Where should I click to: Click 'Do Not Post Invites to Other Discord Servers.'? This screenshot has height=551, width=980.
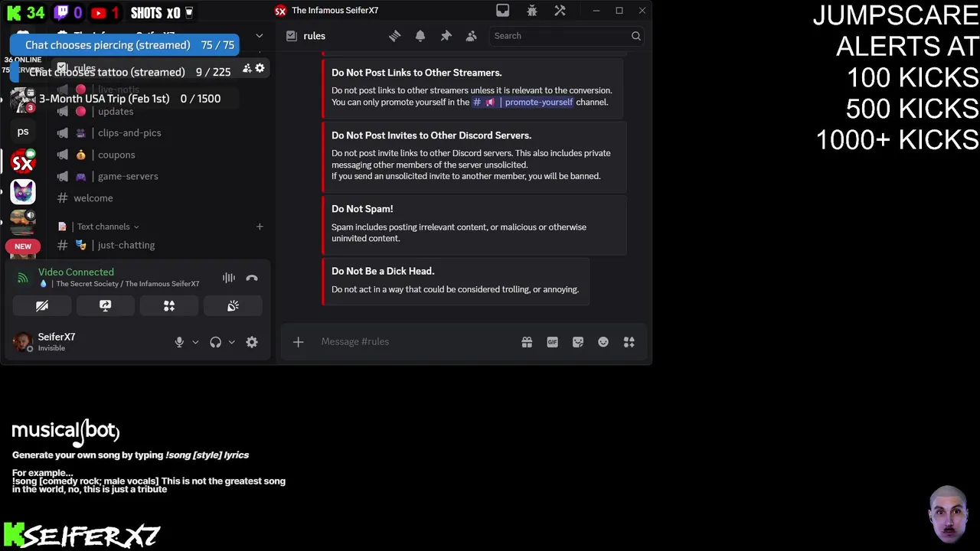point(431,135)
